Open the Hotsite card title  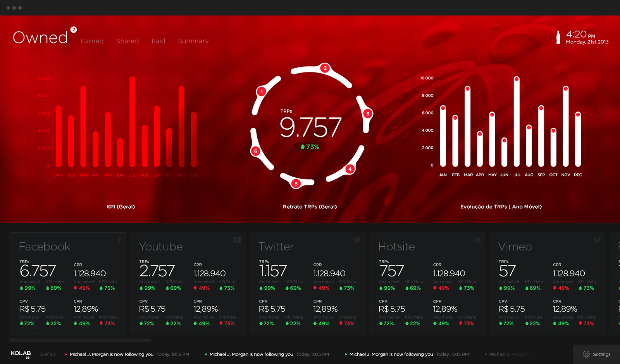click(x=397, y=247)
